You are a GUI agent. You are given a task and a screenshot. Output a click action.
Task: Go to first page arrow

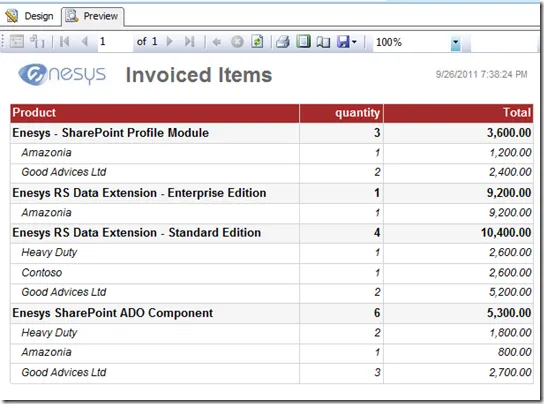pyautogui.click(x=65, y=42)
